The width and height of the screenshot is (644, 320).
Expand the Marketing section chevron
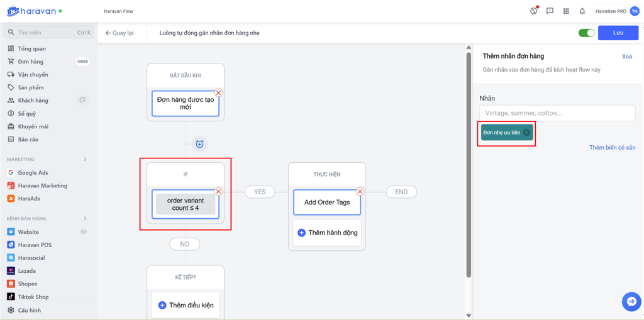point(86,160)
